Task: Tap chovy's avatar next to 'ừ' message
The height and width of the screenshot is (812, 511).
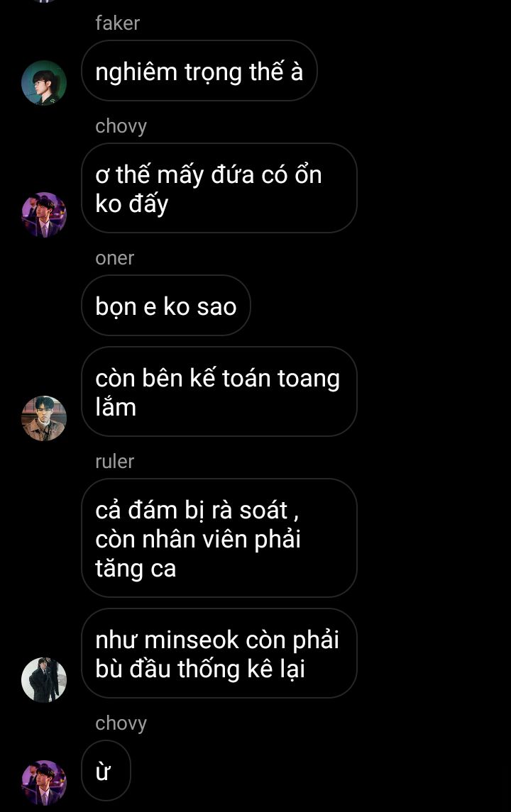Action: click(x=44, y=782)
